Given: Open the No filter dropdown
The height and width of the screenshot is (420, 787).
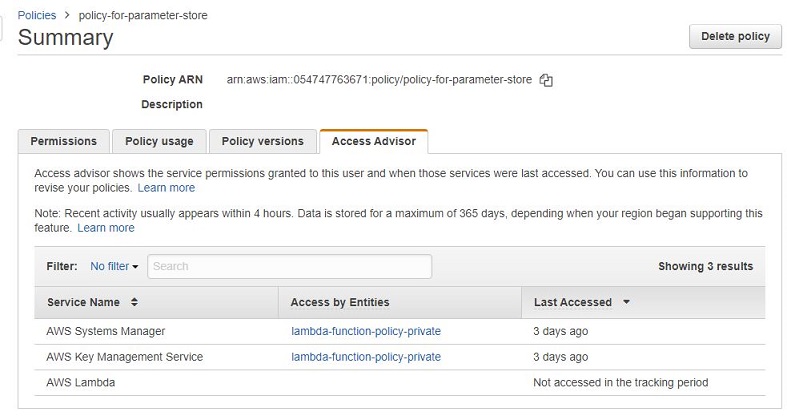Looking at the screenshot, I should (114, 266).
